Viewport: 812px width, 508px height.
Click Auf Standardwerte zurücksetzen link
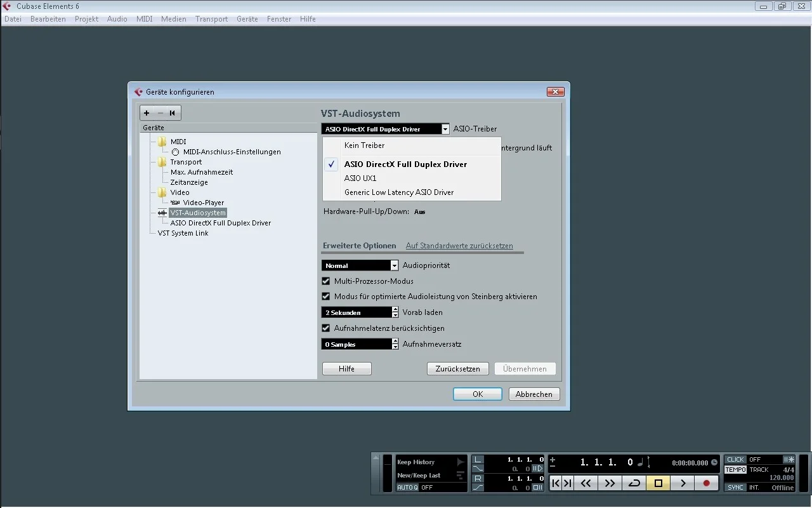(x=459, y=246)
